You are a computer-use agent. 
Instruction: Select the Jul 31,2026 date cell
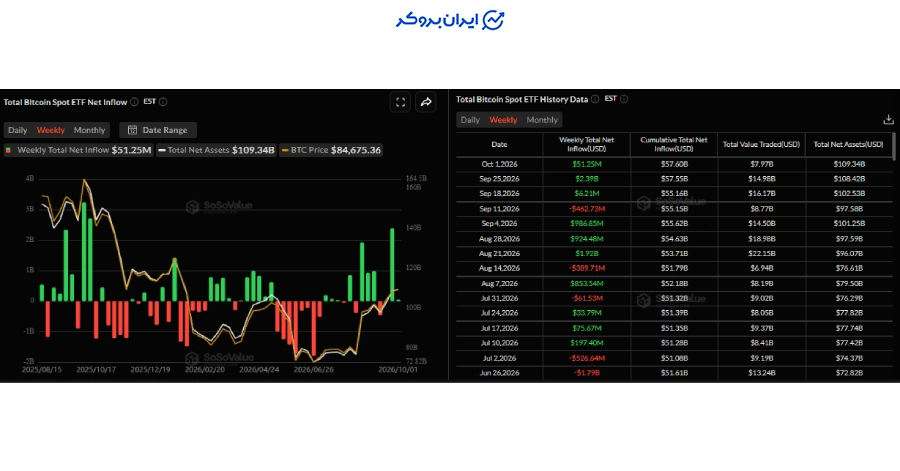click(x=499, y=298)
